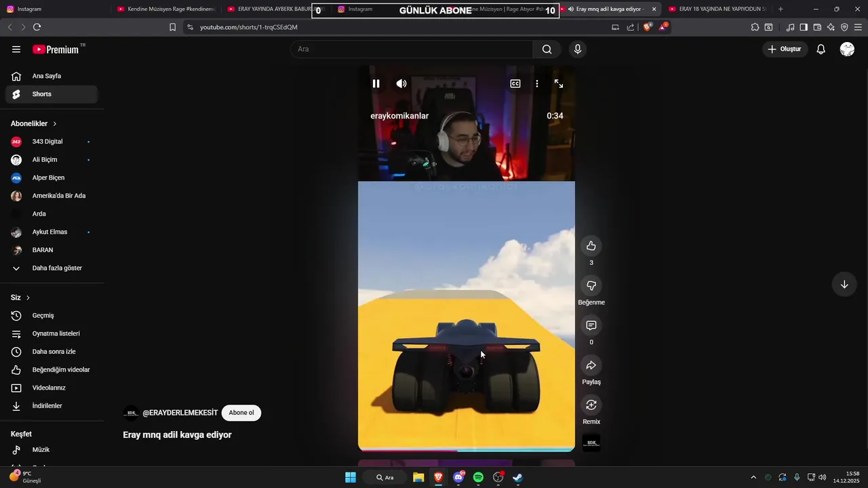
Task: Open Geçmiş watch history
Action: click(x=52, y=315)
